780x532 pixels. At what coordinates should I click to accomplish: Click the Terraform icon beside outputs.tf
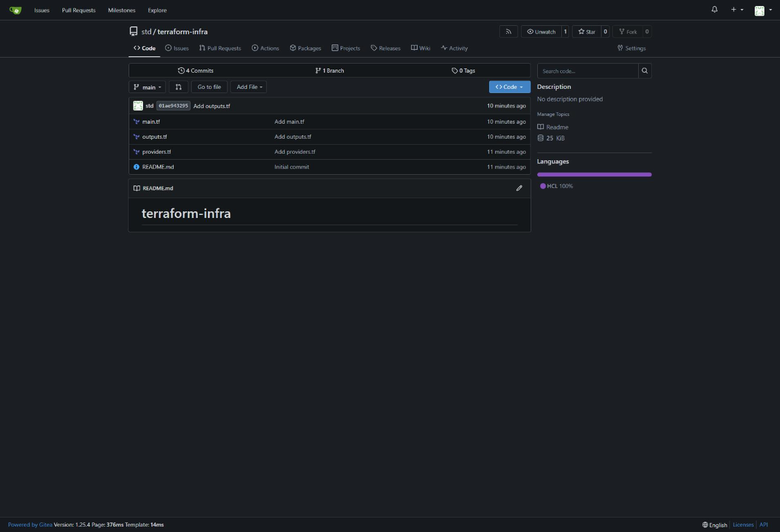coord(136,137)
